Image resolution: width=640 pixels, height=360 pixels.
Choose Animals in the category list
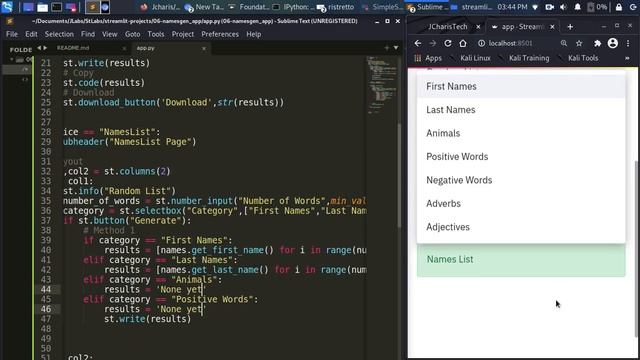click(521, 133)
